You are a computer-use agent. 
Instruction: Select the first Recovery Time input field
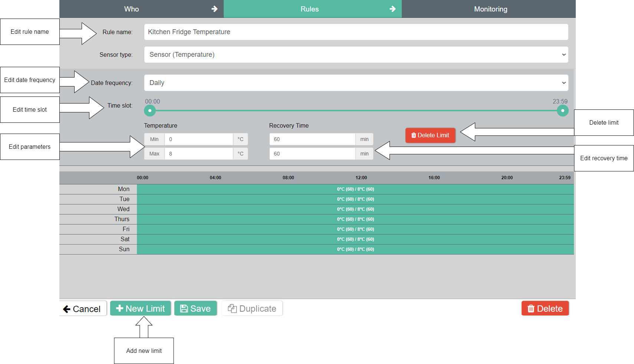coord(312,139)
